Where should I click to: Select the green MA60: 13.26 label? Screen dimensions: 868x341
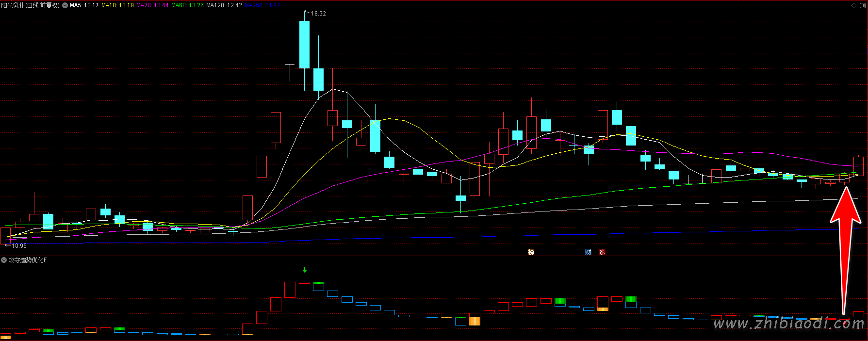click(x=187, y=5)
